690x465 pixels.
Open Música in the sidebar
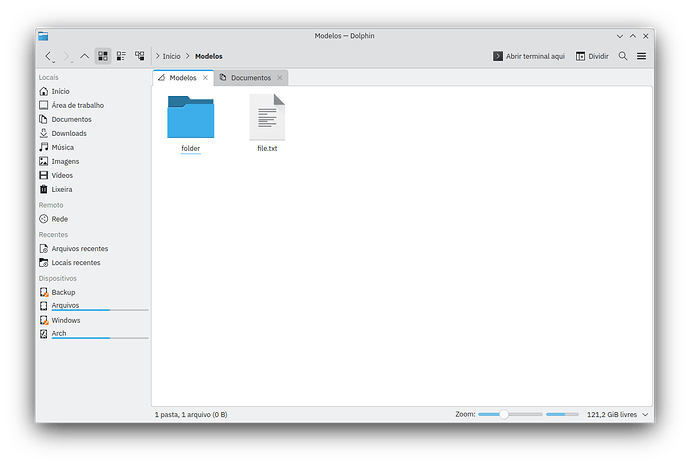[93, 147]
